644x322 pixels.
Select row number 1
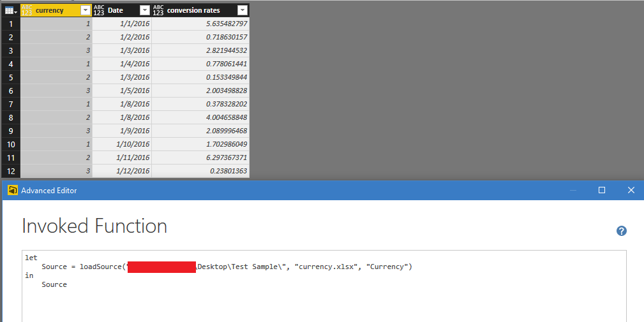click(x=11, y=24)
